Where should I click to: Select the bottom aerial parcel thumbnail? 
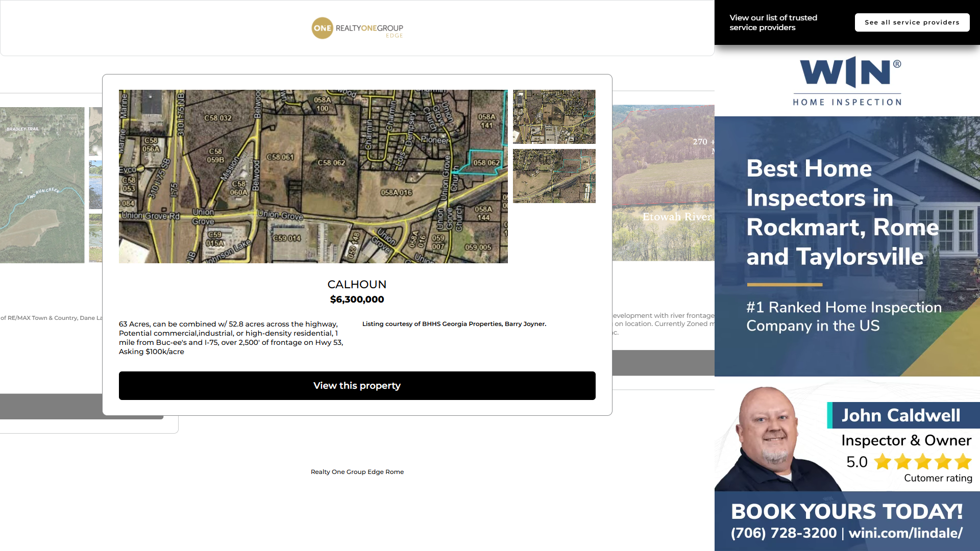coord(554,176)
